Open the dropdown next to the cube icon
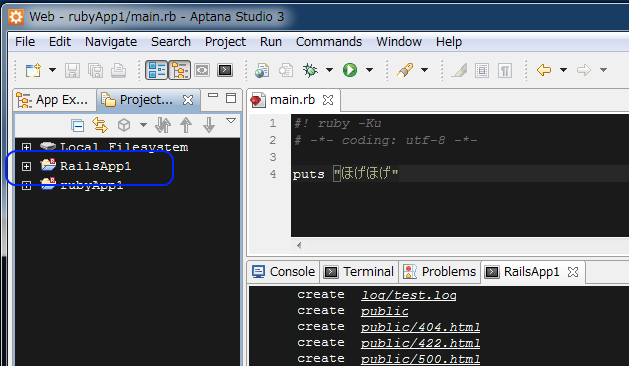 tap(143, 125)
